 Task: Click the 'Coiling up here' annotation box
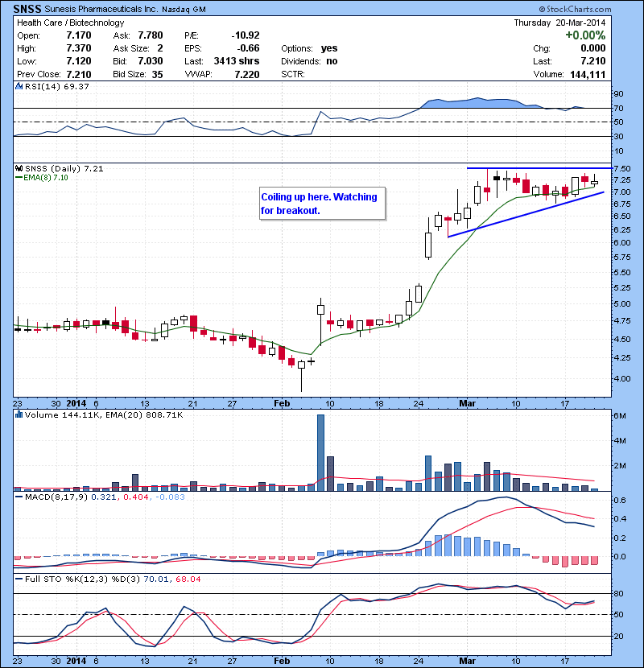tap(322, 204)
